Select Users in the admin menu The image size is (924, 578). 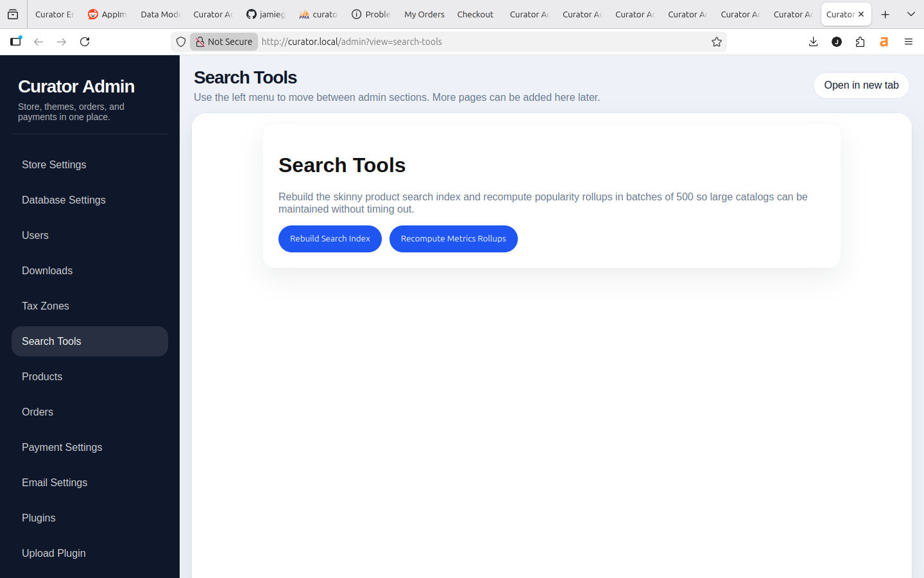coord(90,236)
